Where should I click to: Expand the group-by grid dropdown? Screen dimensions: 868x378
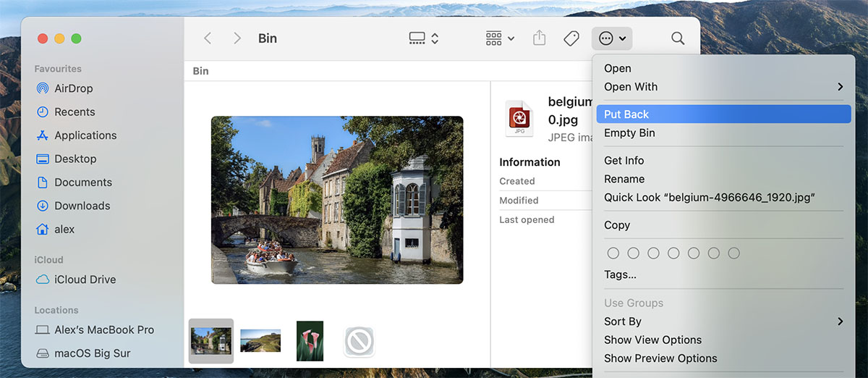tap(501, 38)
